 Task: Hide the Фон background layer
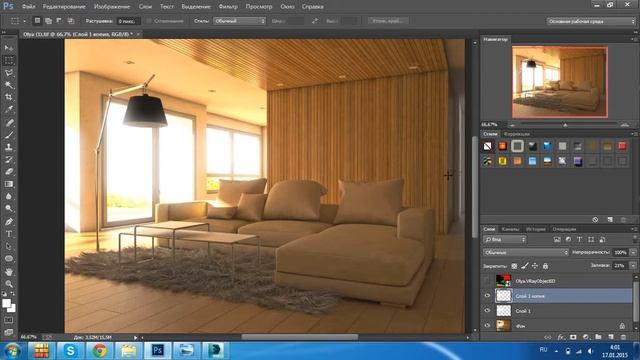tap(487, 326)
